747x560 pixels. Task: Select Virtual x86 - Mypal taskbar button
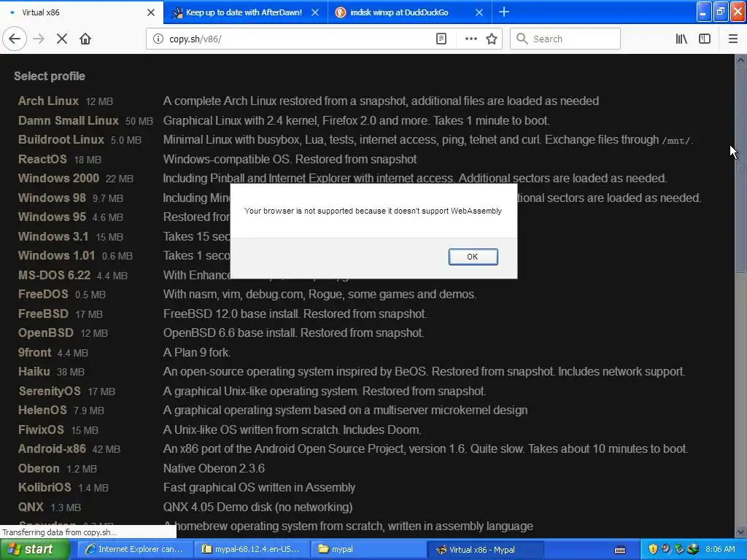[x=485, y=549]
